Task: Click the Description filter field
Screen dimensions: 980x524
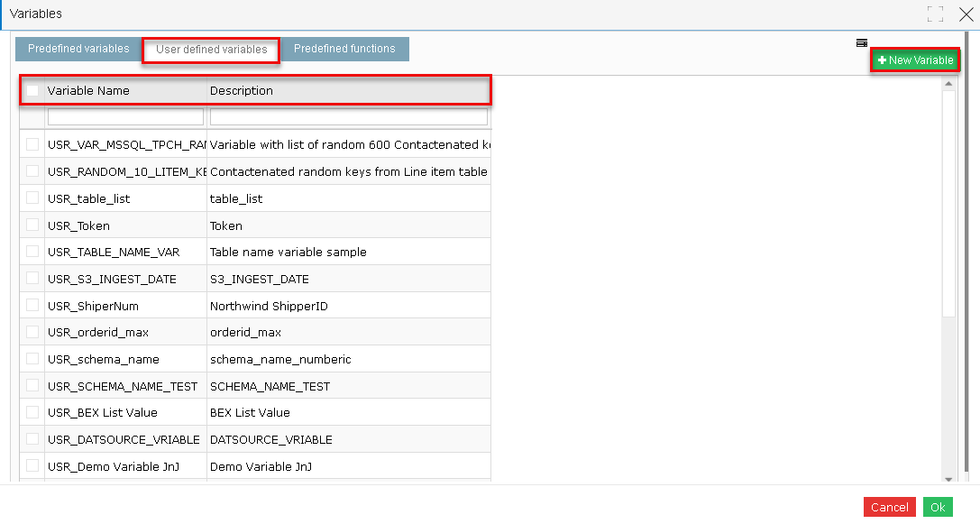Action: coord(347,116)
